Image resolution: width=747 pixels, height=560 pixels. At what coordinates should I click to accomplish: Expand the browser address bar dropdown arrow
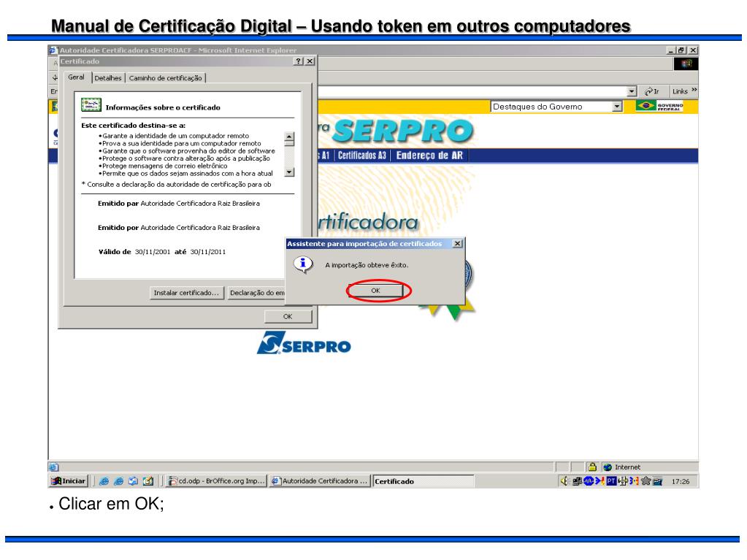[x=632, y=91]
